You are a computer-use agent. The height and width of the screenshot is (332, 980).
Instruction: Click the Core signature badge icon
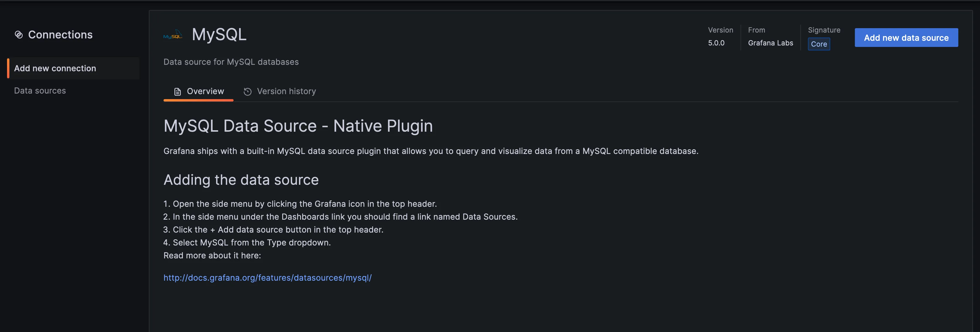point(819,44)
